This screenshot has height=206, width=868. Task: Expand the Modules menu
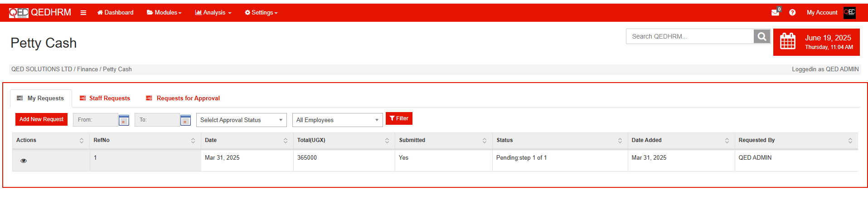tap(164, 13)
